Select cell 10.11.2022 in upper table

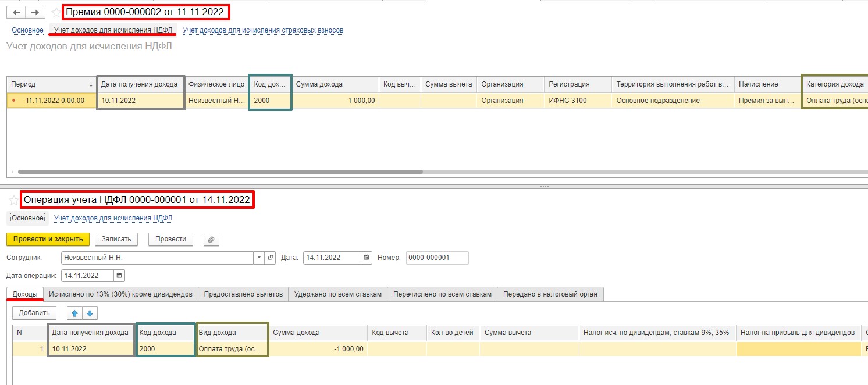point(140,101)
